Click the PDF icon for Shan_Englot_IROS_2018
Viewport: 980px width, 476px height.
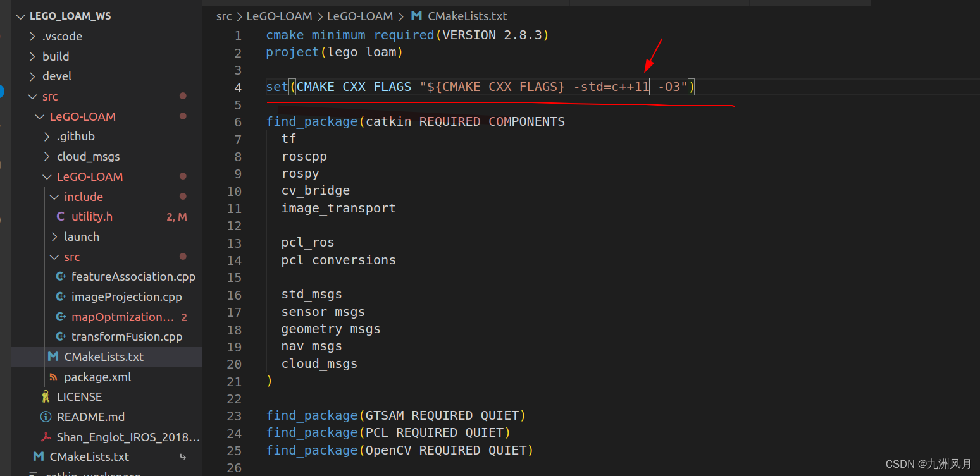[45, 436]
